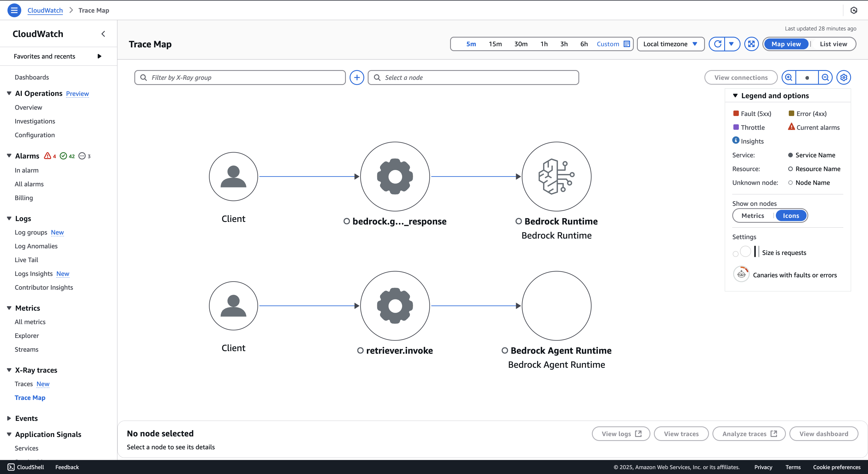Expand the Events sidebar section

tap(9, 418)
